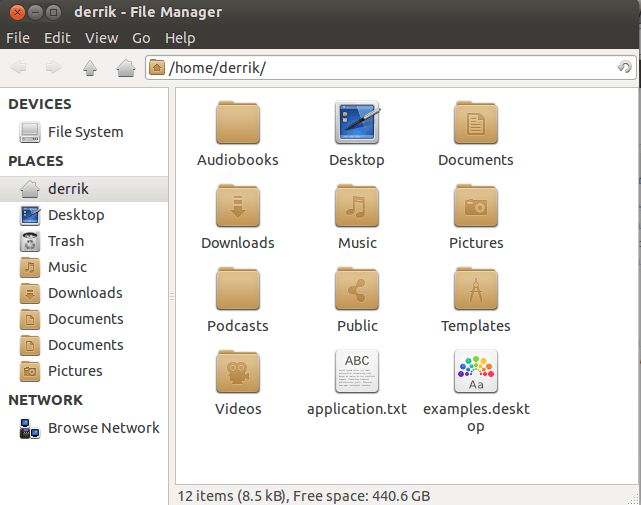Image resolution: width=641 pixels, height=505 pixels.
Task: Select Browse Network in sidebar
Action: click(103, 428)
